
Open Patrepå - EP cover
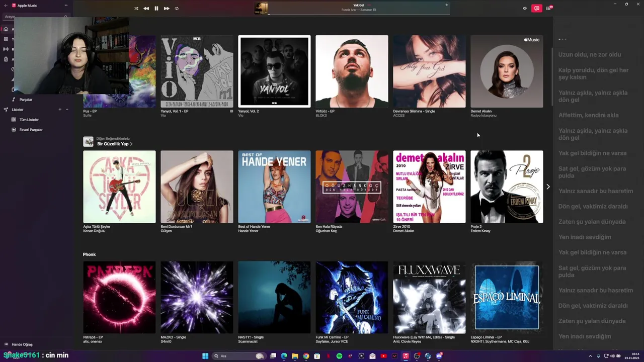tap(119, 297)
